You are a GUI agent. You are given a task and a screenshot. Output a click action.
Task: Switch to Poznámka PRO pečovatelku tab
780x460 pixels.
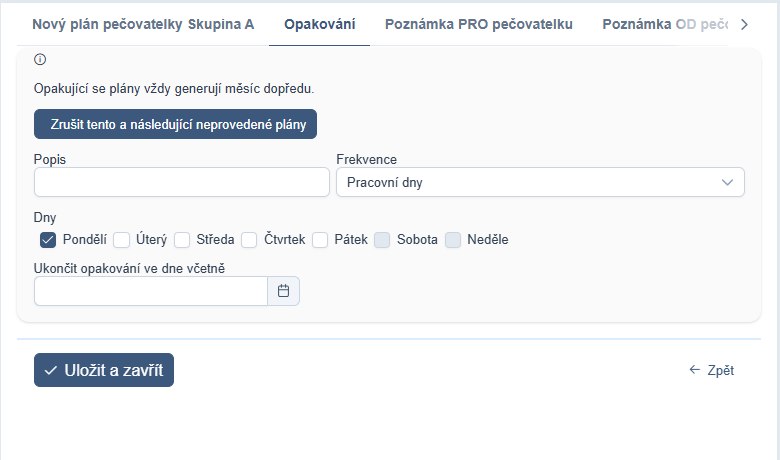tap(479, 24)
